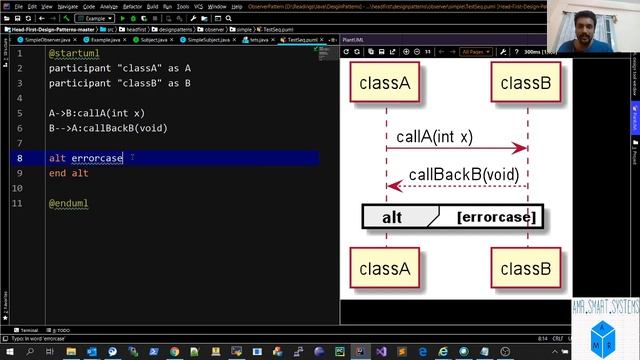Click the Synchronize icon in main toolbar

28,18
